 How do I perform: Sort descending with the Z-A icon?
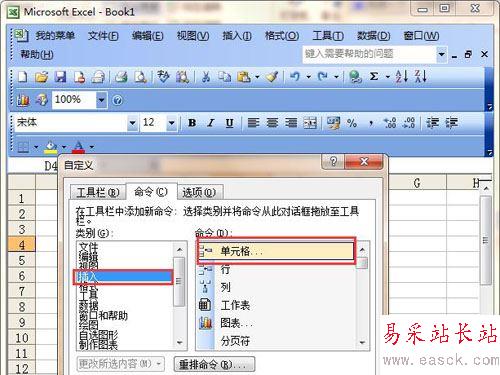coord(420,77)
